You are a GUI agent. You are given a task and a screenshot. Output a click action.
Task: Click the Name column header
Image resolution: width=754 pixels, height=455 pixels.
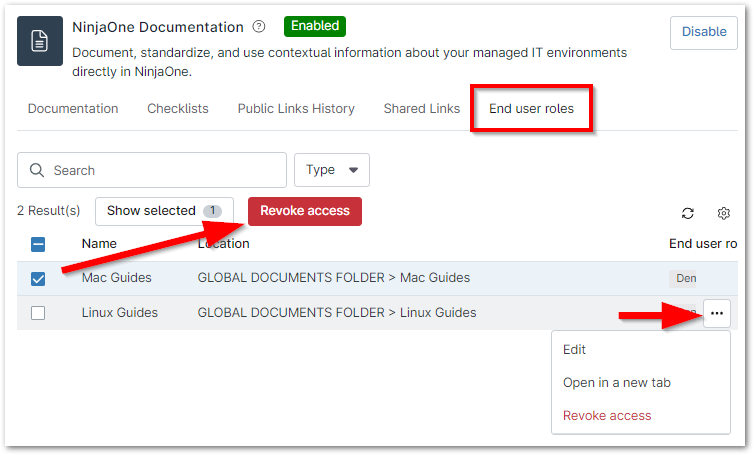(x=99, y=244)
